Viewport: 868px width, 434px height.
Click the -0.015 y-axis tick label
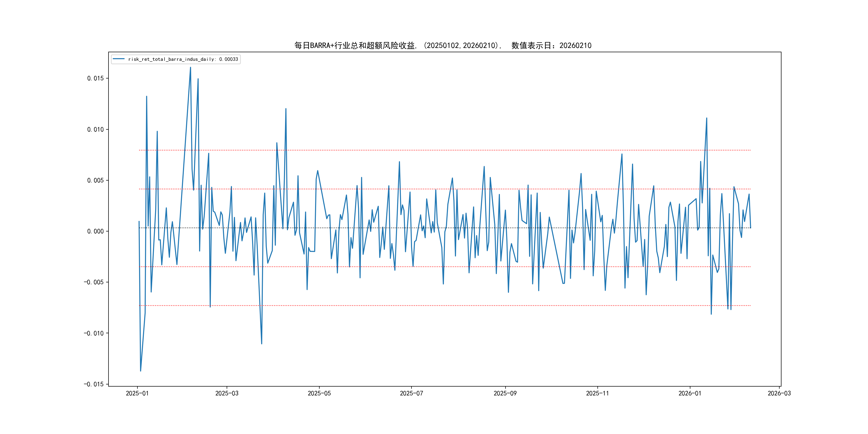pyautogui.click(x=94, y=384)
